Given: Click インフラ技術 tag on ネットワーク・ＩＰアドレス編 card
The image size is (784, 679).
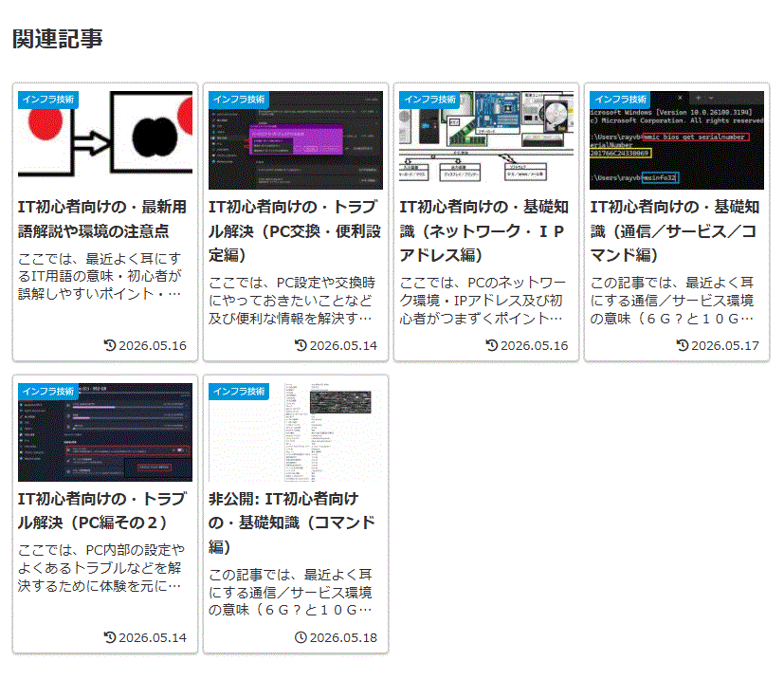Looking at the screenshot, I should tap(430, 99).
